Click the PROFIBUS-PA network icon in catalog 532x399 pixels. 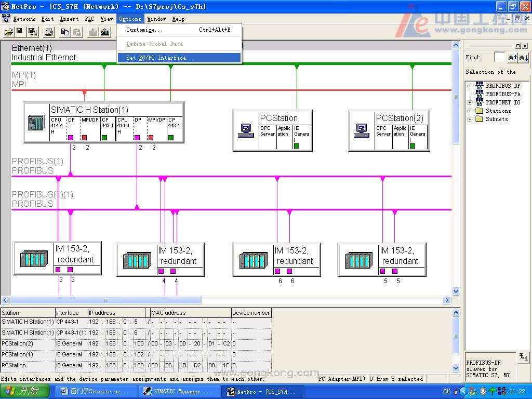pyautogui.click(x=480, y=94)
